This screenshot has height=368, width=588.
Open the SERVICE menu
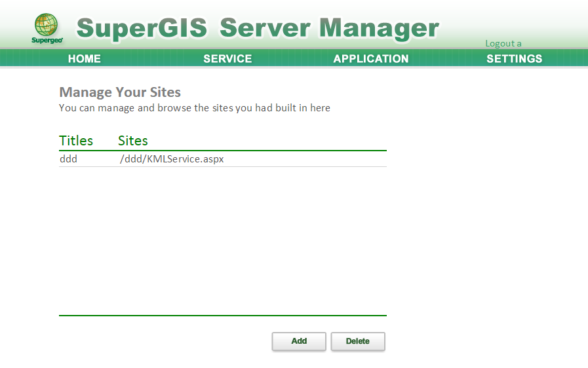pos(227,59)
